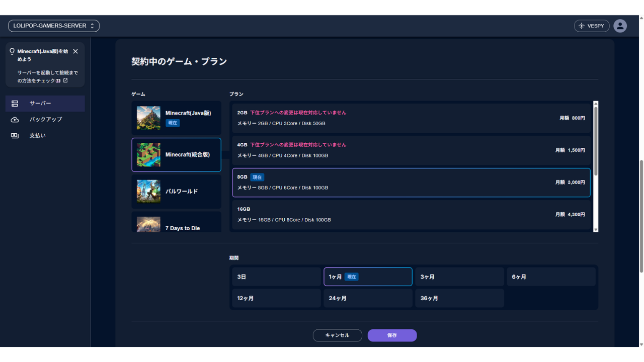Click the 現在 badge on Minecraft(Java版)
The image size is (644, 362).
click(x=173, y=123)
